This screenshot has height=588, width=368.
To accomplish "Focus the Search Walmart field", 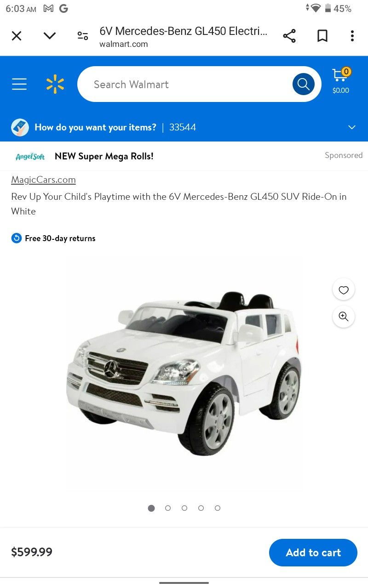I will click(184, 84).
